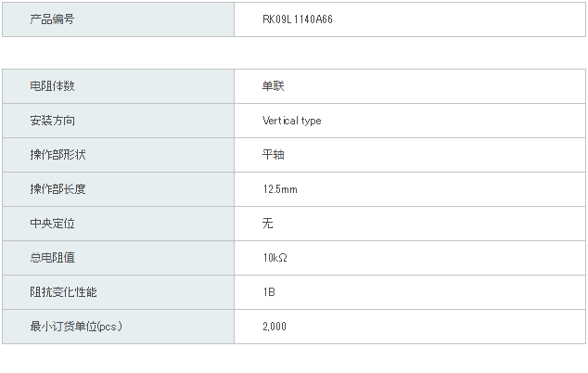
Task: Select the 单联 value cell
Action: point(410,86)
